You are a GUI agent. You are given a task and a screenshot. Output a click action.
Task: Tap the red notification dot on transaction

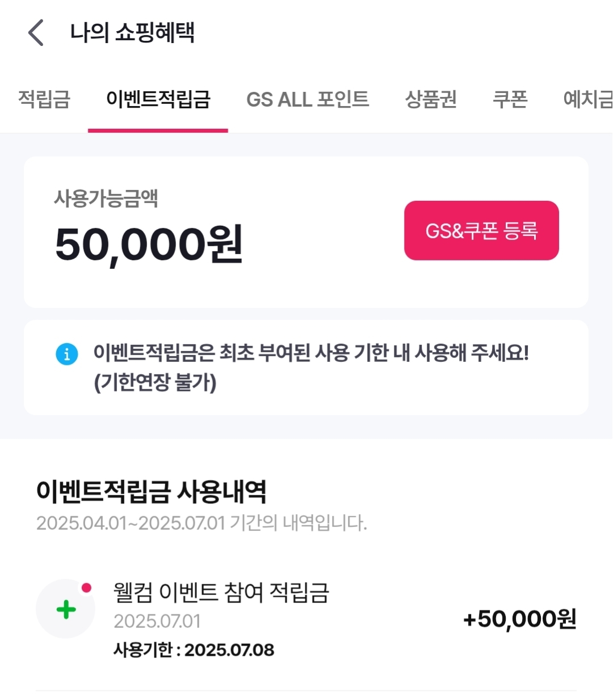point(86,588)
